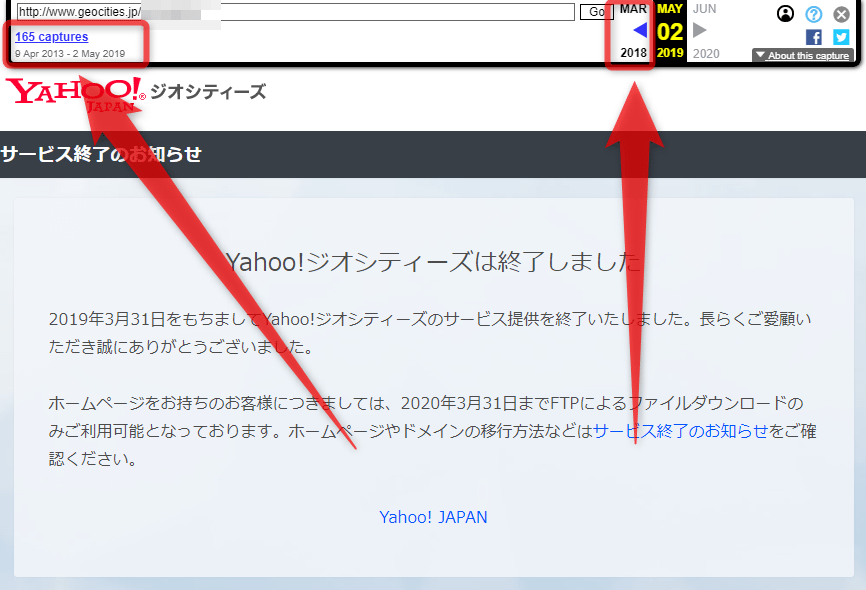Click the date range 9 Apr 2013 - 2 May 2019

click(70, 54)
